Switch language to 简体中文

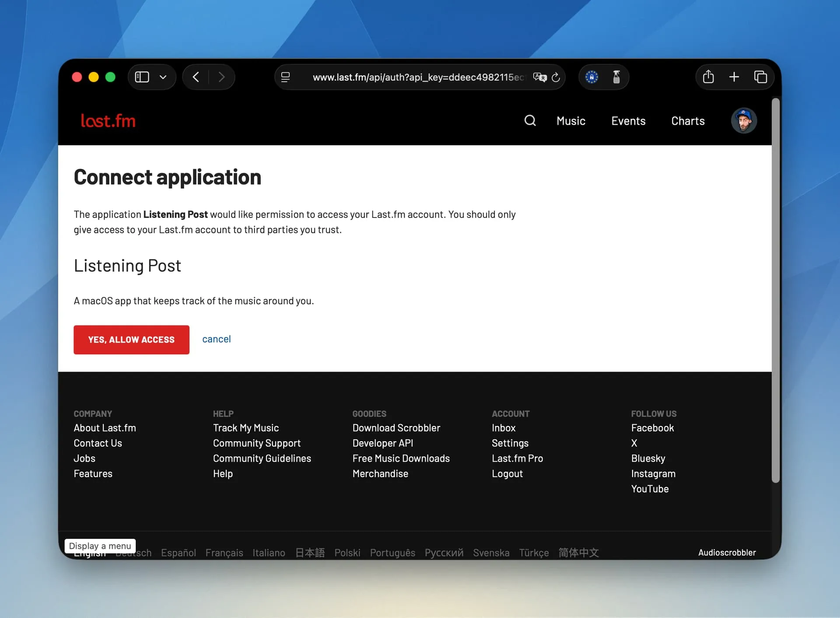pyautogui.click(x=578, y=553)
